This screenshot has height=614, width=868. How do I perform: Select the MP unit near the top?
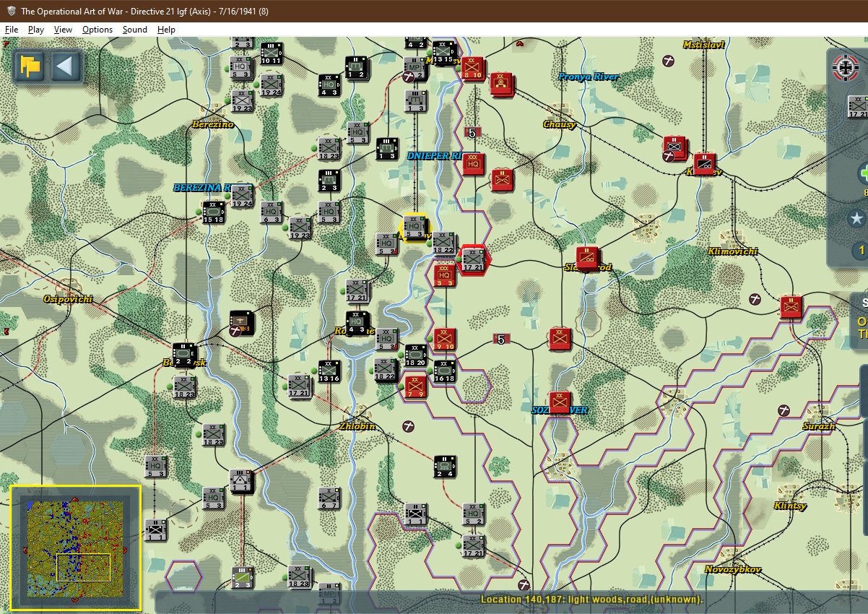click(415, 68)
